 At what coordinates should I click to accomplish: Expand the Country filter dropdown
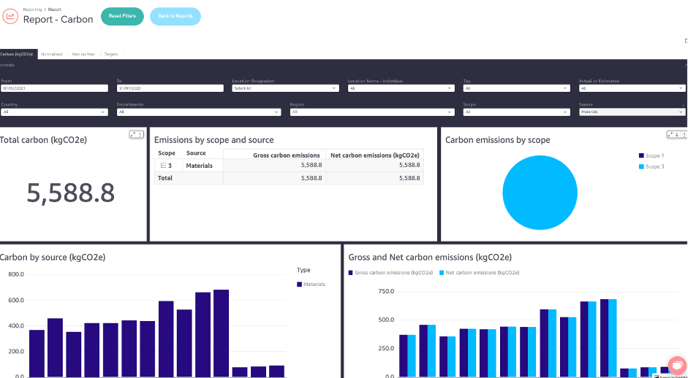(54, 112)
